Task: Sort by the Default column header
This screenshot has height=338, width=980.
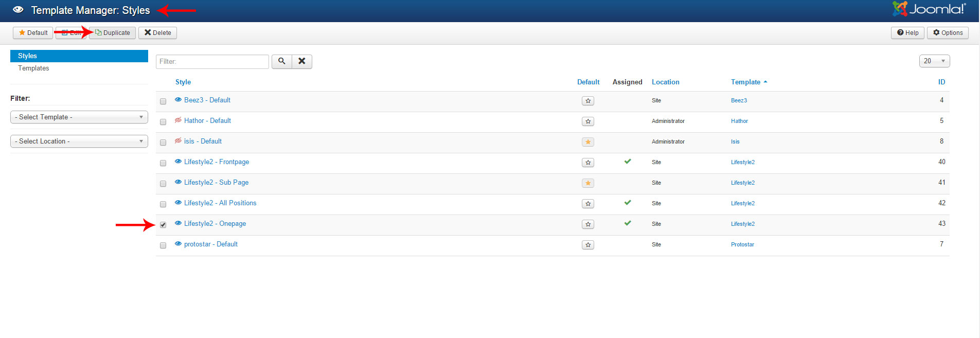Action: coord(588,82)
